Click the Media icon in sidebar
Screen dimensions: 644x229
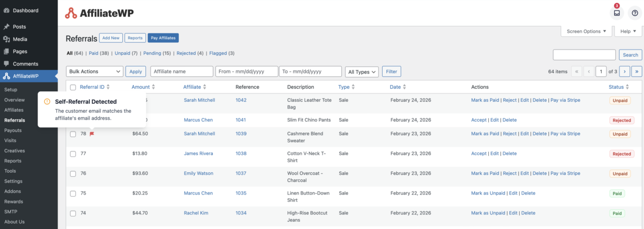coord(6,39)
